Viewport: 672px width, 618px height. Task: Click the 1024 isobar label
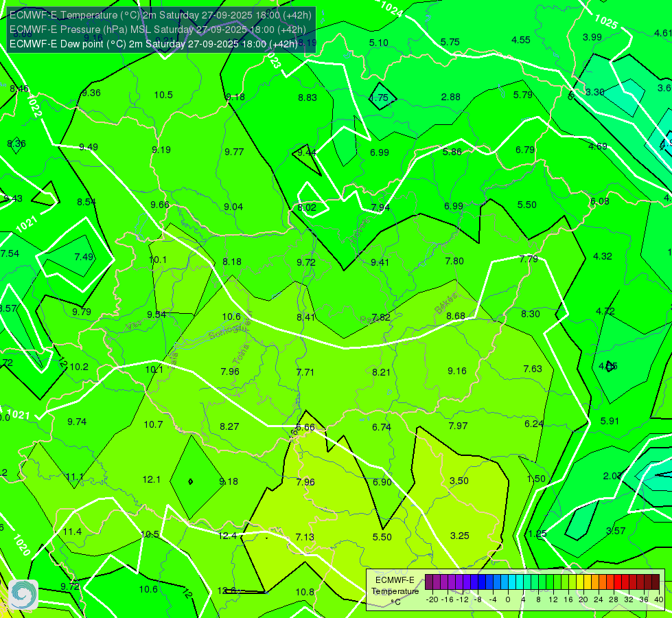(x=391, y=8)
